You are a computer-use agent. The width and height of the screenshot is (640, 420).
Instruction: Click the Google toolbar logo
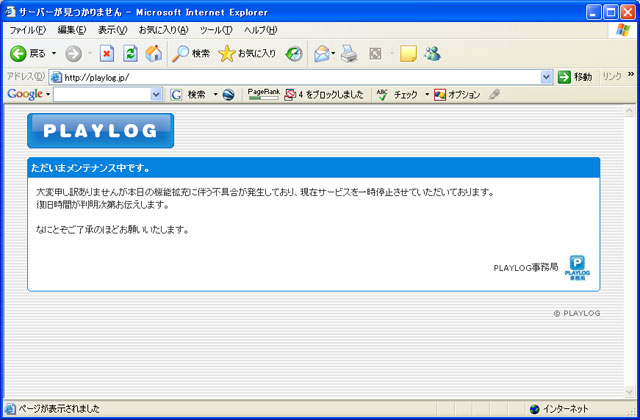(x=25, y=94)
